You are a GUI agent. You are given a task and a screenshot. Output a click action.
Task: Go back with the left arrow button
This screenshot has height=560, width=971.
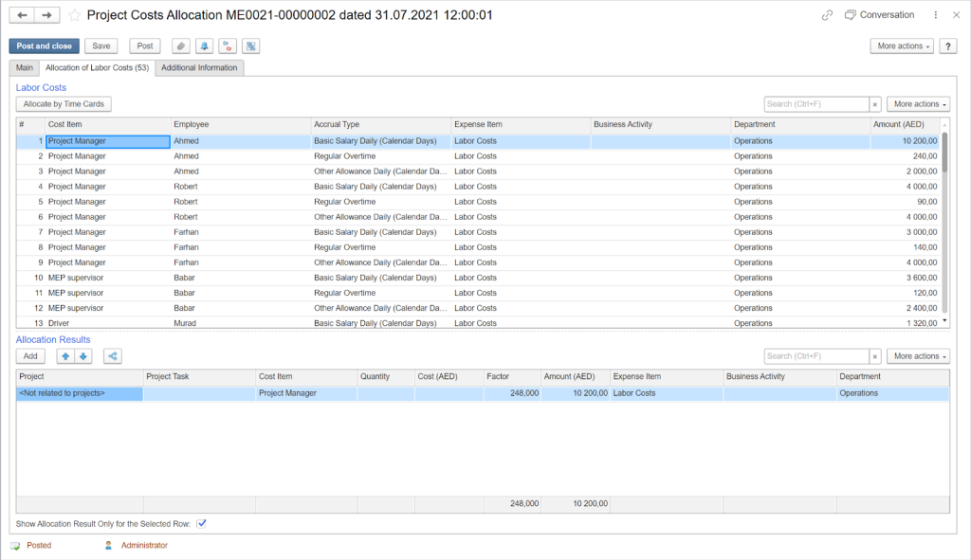22,15
